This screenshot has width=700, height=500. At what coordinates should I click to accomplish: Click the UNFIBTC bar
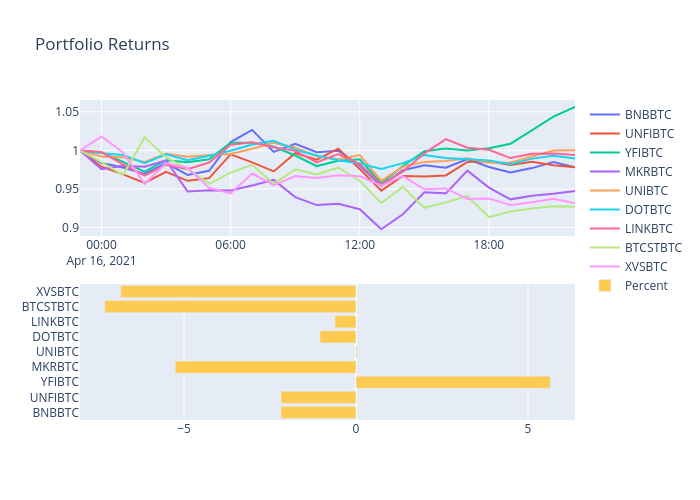point(318,397)
